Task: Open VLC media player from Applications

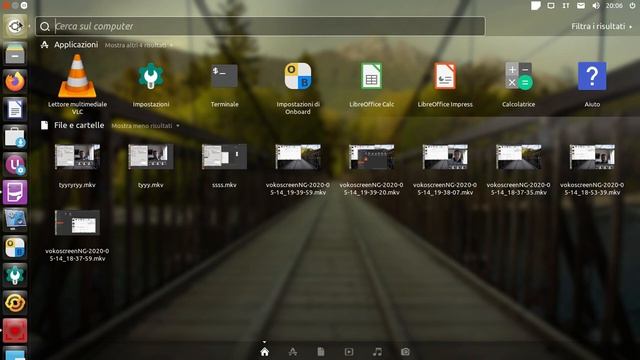Action: point(77,77)
